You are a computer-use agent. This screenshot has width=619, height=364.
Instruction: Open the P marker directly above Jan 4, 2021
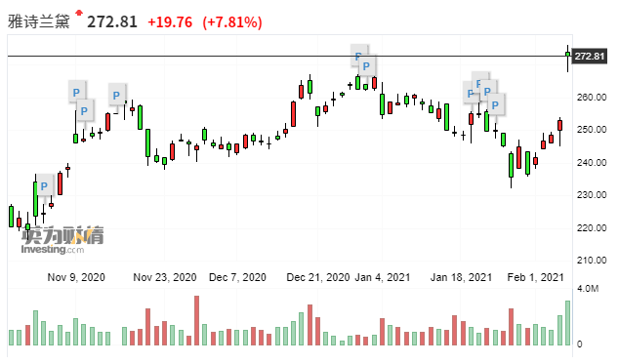tap(366, 65)
